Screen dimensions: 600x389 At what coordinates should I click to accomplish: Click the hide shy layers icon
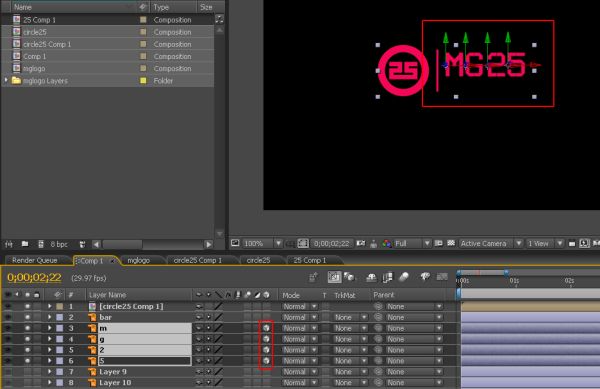[x=371, y=277]
